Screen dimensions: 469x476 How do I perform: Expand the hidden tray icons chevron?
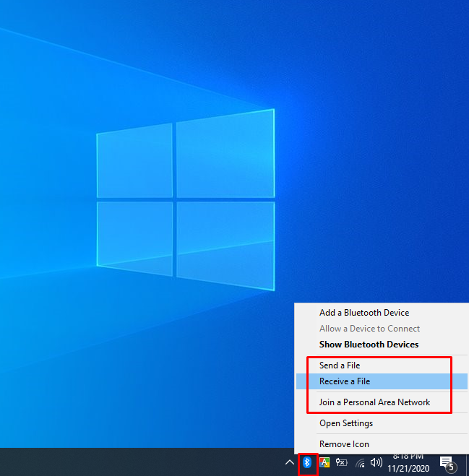290,463
